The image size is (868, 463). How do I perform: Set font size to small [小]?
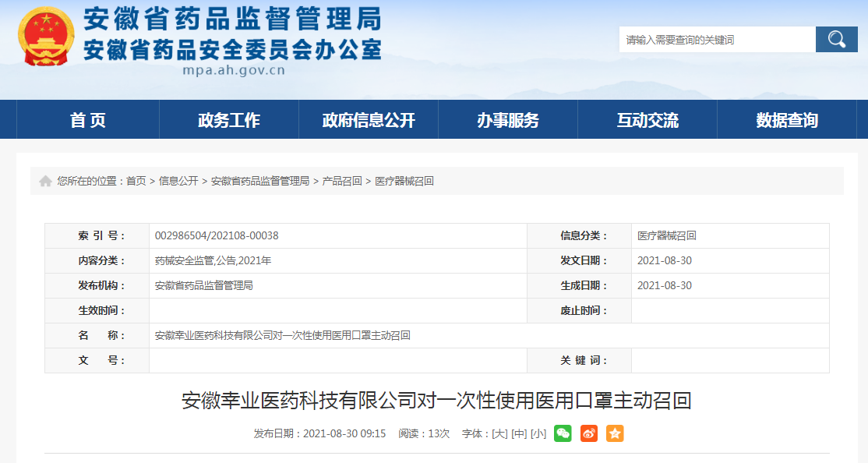click(538, 433)
